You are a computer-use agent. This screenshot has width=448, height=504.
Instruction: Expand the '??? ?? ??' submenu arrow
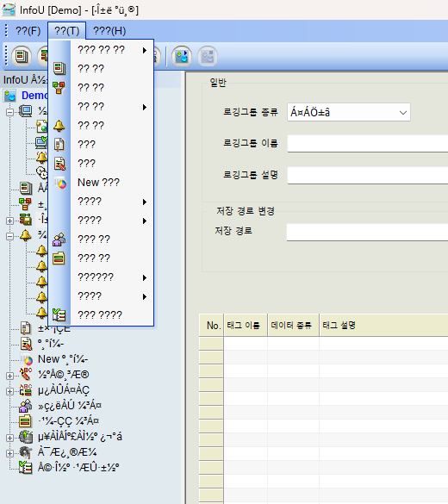click(145, 50)
